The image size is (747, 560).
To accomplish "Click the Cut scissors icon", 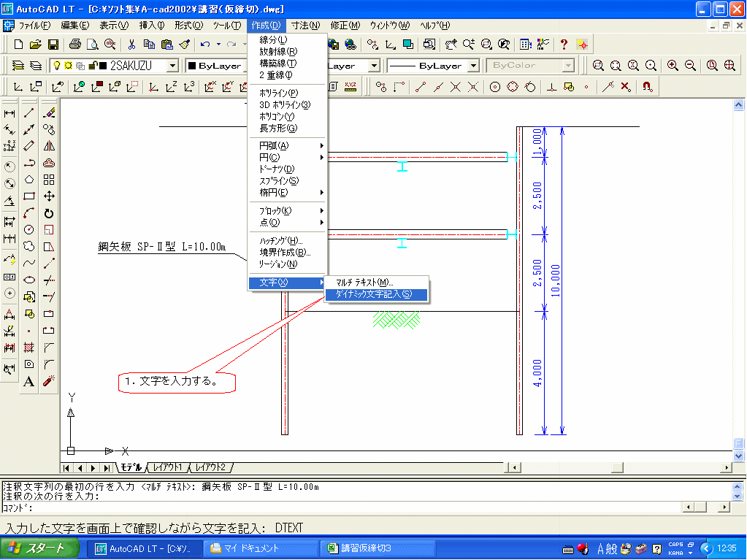I will (x=131, y=45).
